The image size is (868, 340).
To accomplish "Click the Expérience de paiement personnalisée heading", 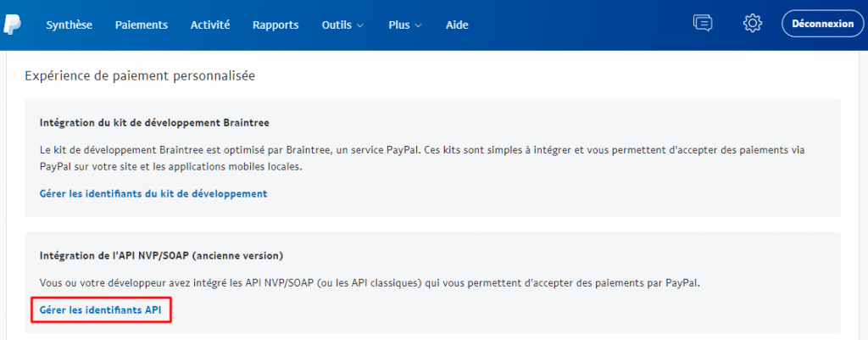I will click(x=140, y=75).
